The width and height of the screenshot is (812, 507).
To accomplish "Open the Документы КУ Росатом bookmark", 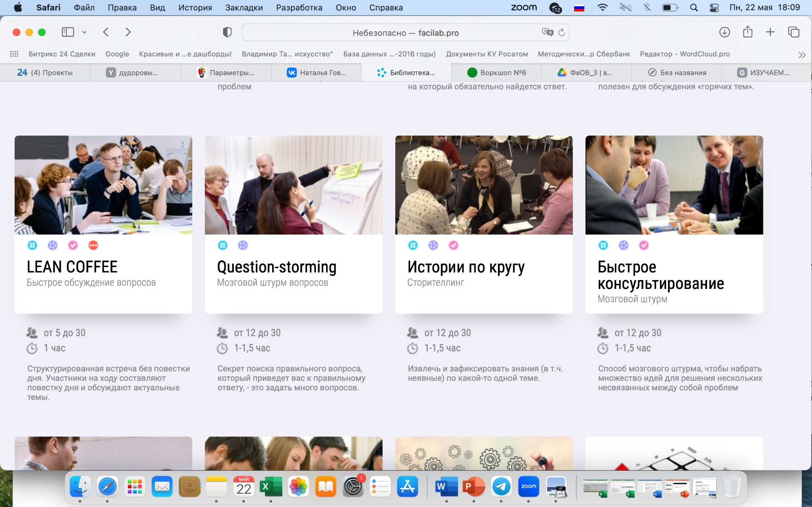I will pyautogui.click(x=487, y=54).
